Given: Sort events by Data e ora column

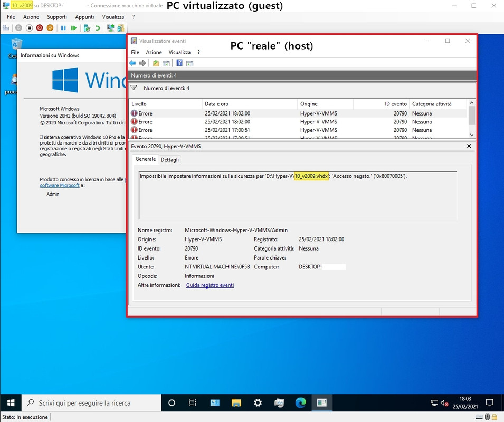Looking at the screenshot, I should (250, 104).
